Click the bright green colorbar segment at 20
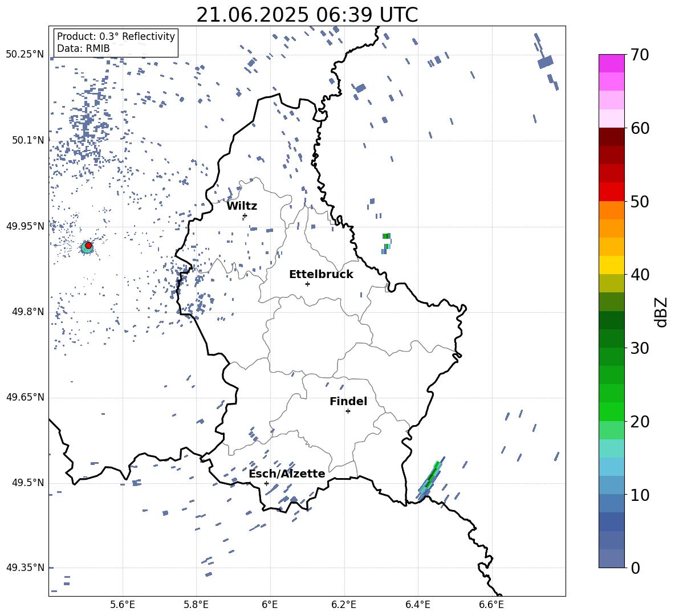Viewport: 675px width, 616px height. click(611, 411)
